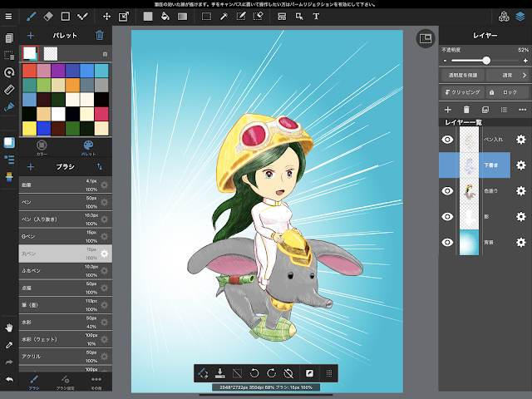
Task: Switch to the その他 bottom tab
Action: point(96,382)
